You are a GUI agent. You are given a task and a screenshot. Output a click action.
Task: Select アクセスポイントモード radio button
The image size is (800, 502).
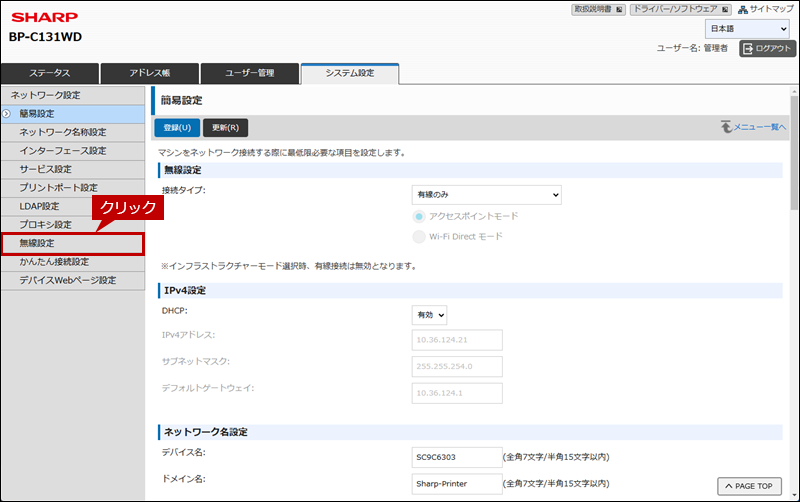(419, 216)
